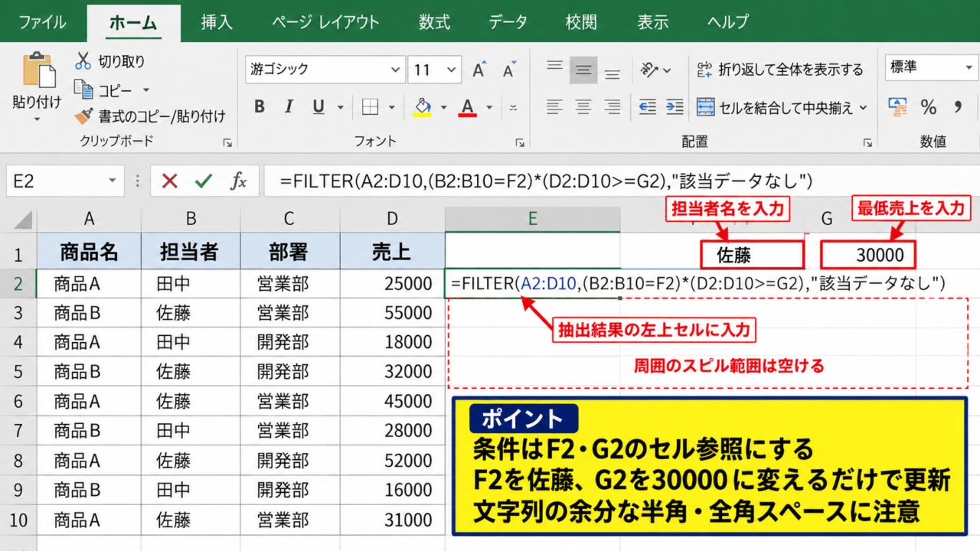Cancel formula entry with the red X
The image size is (980, 551).
169,181
